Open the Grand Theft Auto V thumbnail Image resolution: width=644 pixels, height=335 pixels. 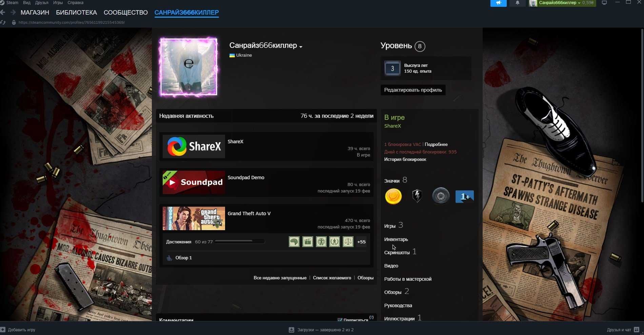click(x=194, y=218)
